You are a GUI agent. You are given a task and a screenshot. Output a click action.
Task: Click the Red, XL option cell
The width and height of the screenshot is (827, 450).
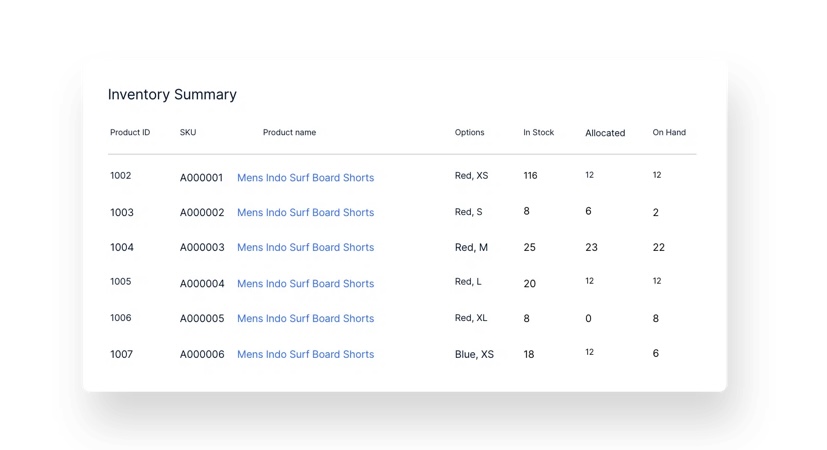click(x=471, y=318)
